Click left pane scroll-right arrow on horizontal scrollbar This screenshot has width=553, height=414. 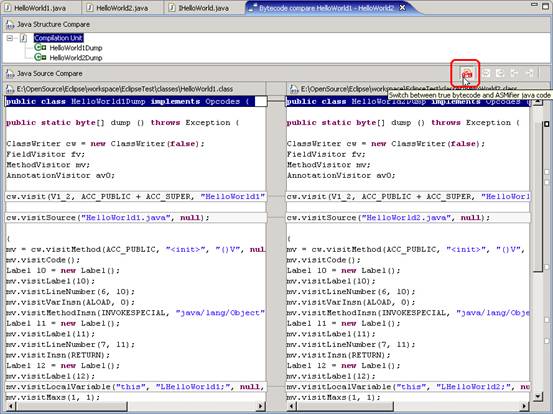pos(261,406)
